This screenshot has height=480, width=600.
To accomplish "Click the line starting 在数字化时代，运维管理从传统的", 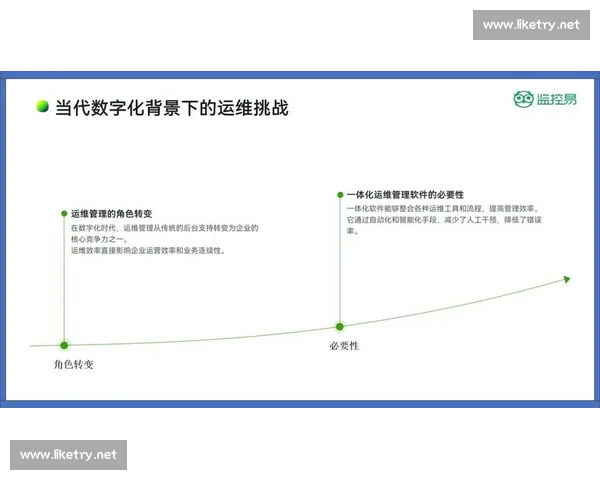I will click(165, 228).
